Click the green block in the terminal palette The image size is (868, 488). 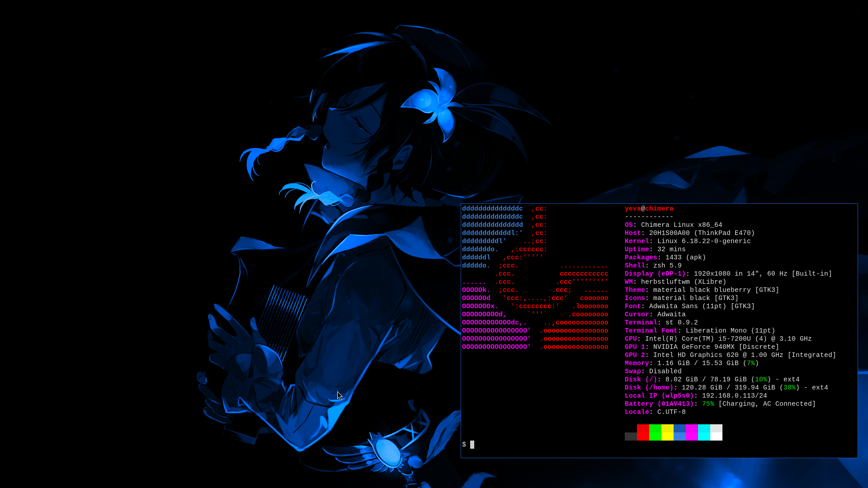(655, 432)
